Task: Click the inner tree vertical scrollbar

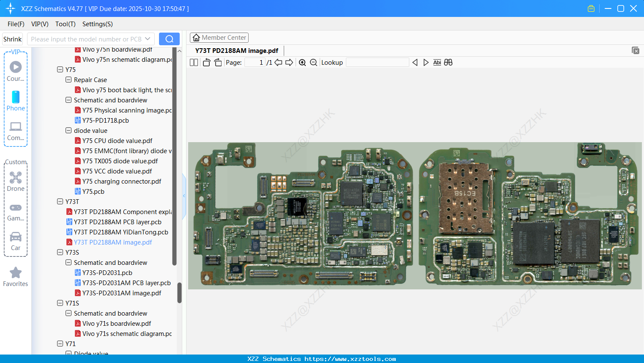Action: (174, 157)
